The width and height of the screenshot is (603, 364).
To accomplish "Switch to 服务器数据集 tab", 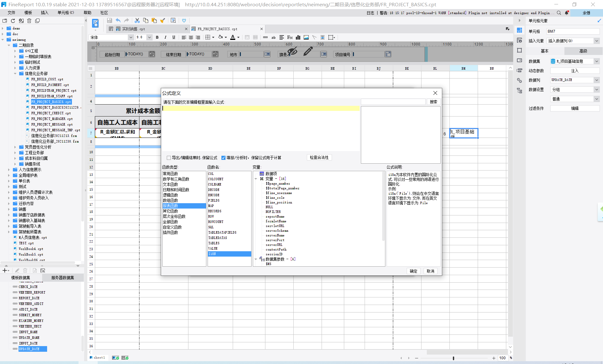I will (62, 278).
